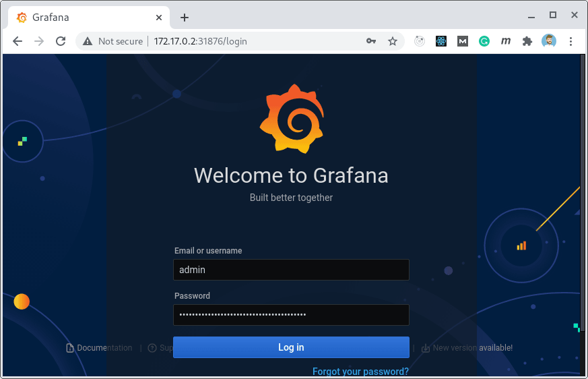Screen dimensions: 588x379
Task: Open the Not secure site info warning
Action: click(113, 41)
